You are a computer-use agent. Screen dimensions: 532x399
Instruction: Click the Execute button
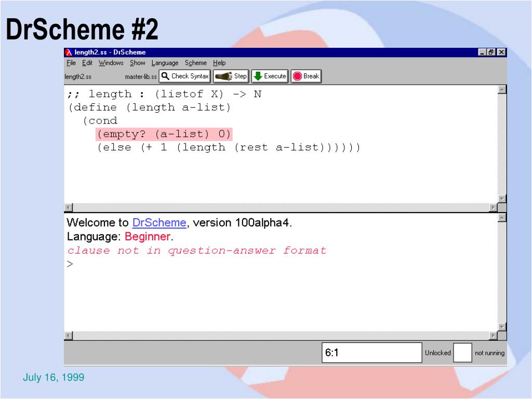coord(270,76)
